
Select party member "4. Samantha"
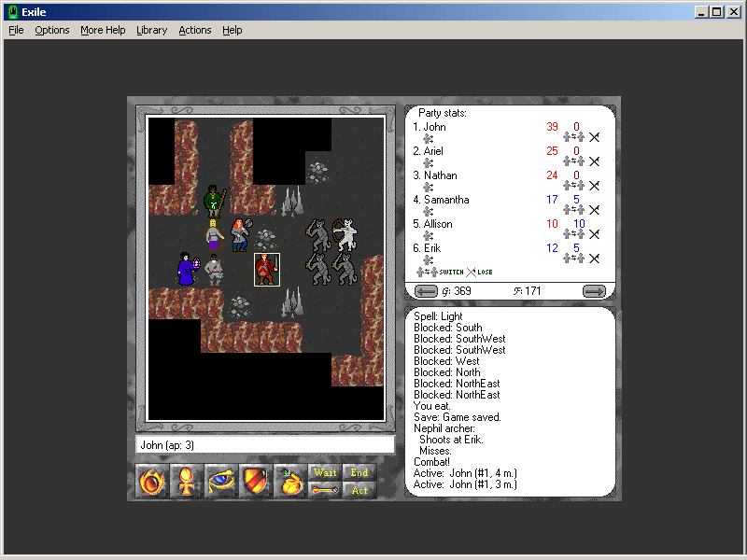[441, 200]
